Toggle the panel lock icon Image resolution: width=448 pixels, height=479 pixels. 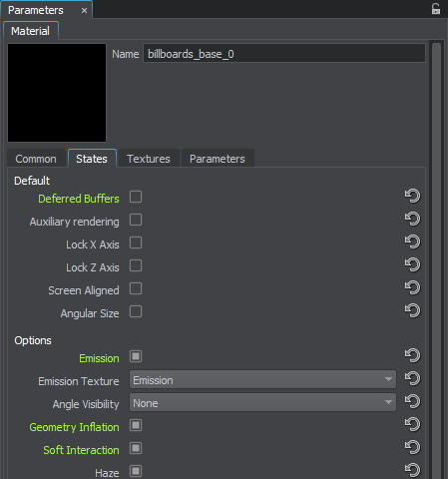[436, 9]
